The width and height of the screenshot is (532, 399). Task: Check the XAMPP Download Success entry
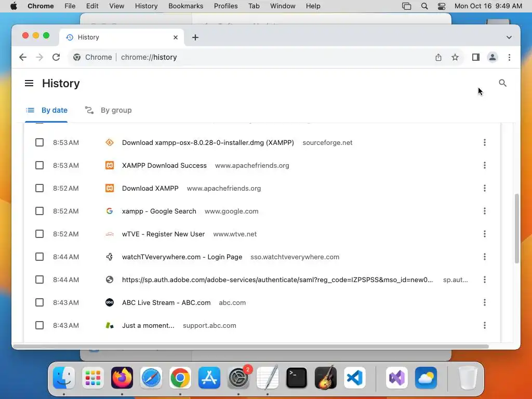pos(39,165)
